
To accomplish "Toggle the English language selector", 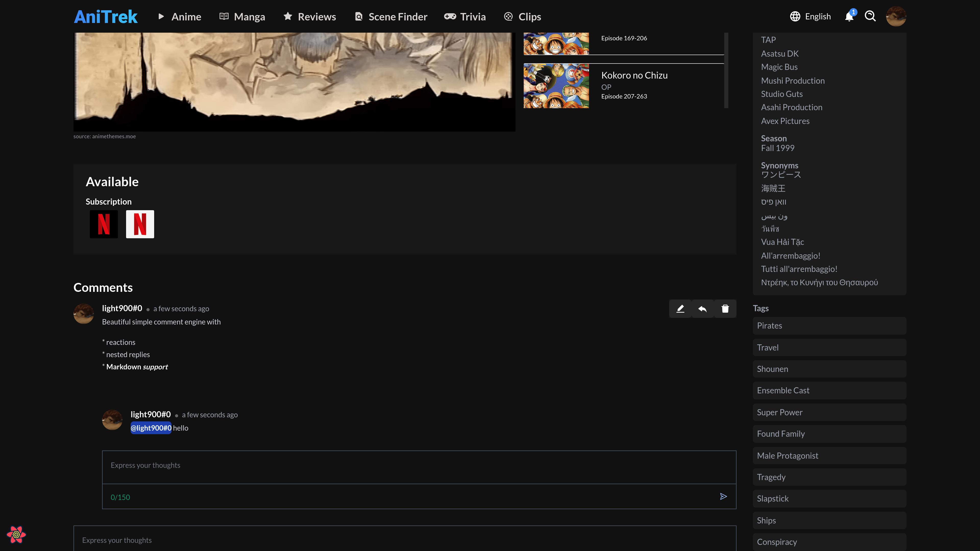I will pos(810,16).
